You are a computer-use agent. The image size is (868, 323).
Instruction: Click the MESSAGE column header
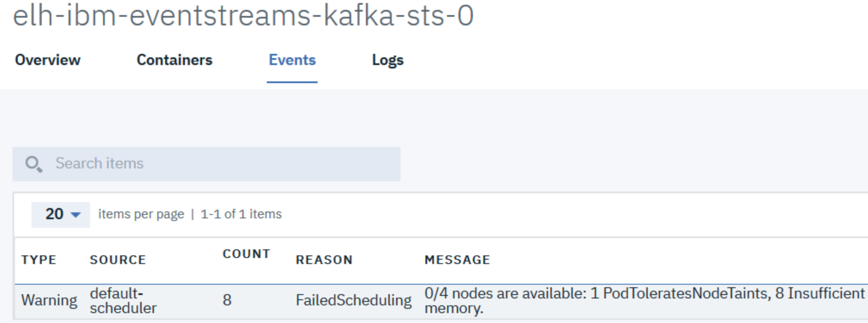[457, 260]
